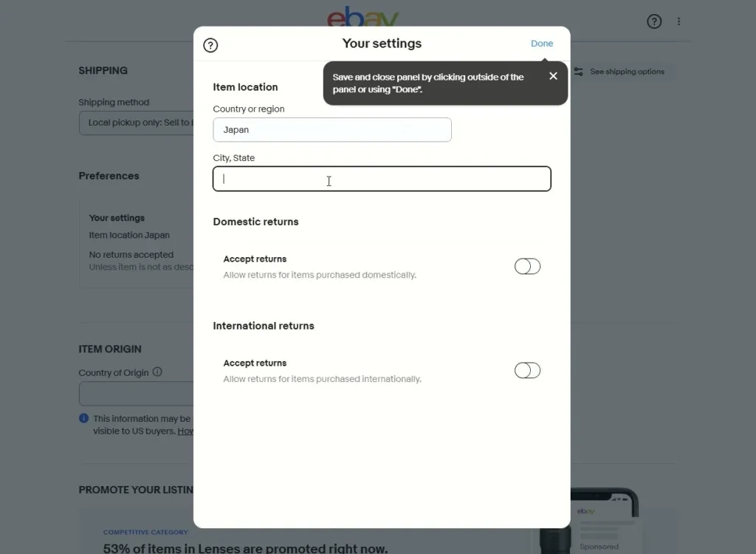Viewport: 756px width, 554px height.
Task: Open Your settings card under Preferences
Action: (136, 242)
